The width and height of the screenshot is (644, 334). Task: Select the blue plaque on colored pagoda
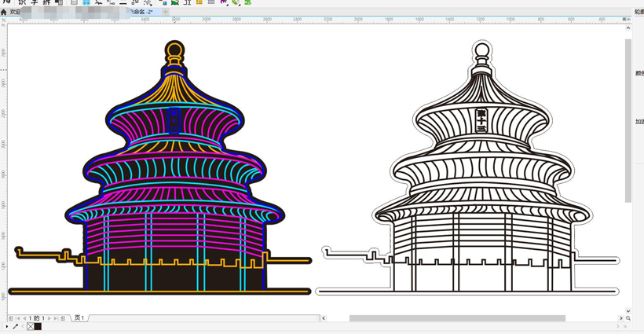coord(174,121)
